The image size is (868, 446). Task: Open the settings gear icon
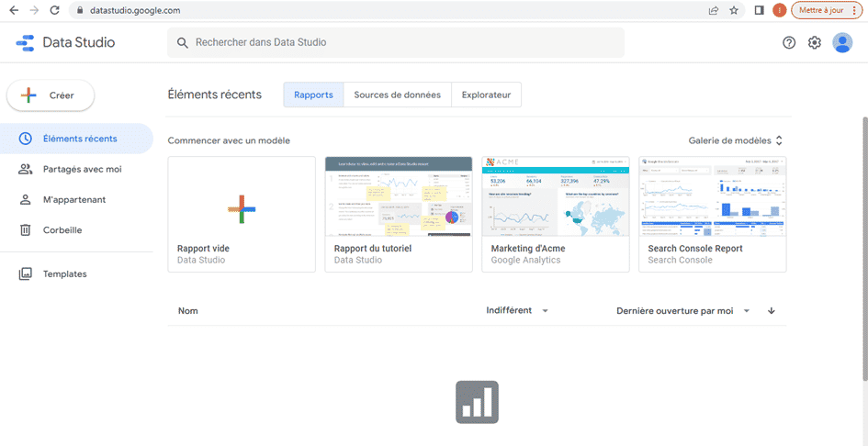815,43
